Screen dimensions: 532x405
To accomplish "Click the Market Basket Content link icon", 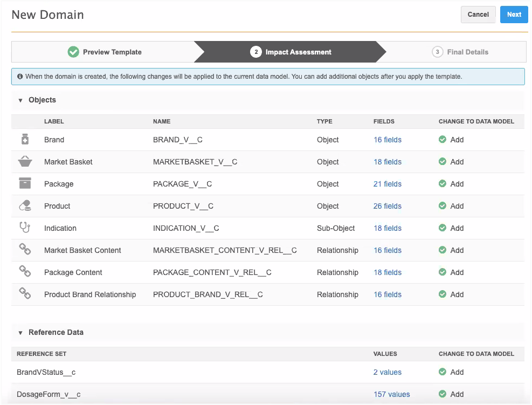I will click(x=25, y=250).
